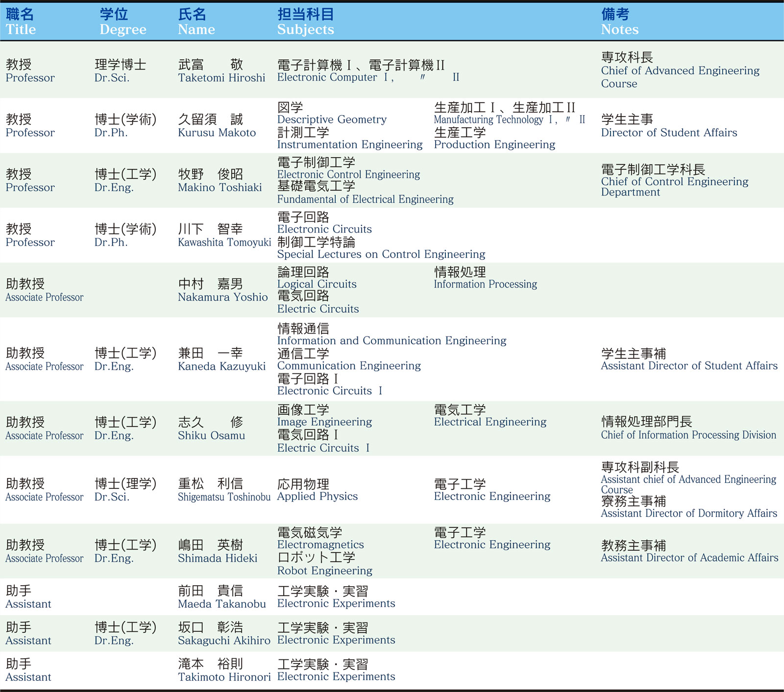The image size is (784, 692).
Task: Click the Robot Engineering subject
Action: point(324,571)
